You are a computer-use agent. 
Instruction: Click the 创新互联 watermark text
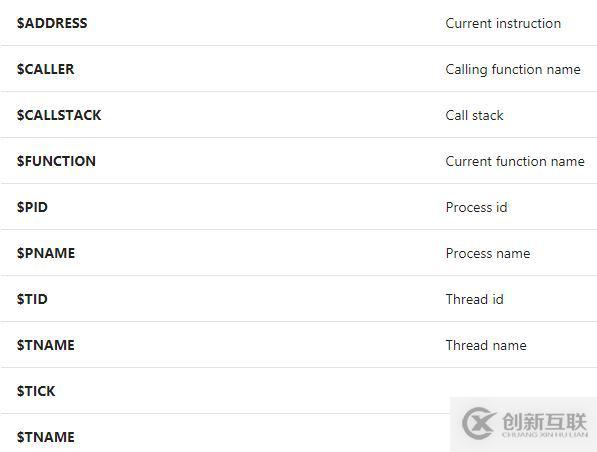pyautogui.click(x=544, y=421)
